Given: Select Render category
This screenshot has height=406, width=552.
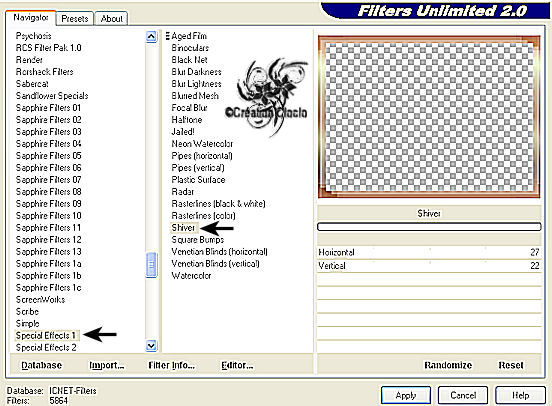Looking at the screenshot, I should 29,60.
